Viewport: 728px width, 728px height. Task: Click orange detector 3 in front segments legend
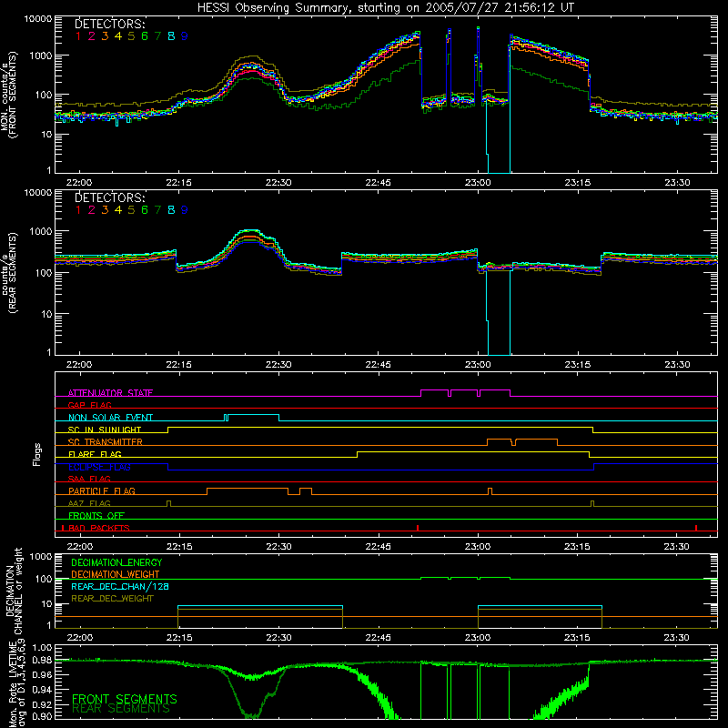coord(105,36)
